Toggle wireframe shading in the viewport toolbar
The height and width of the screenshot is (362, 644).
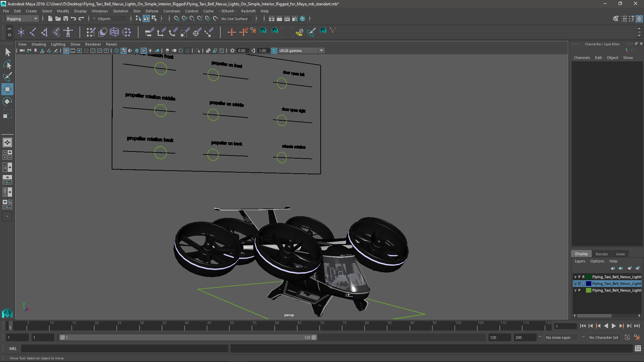coord(116,51)
